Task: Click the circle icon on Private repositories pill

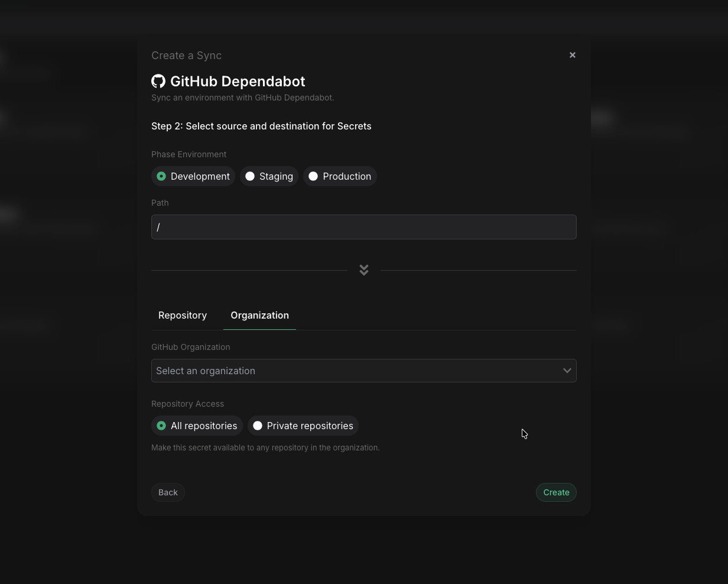Action: coord(258,426)
